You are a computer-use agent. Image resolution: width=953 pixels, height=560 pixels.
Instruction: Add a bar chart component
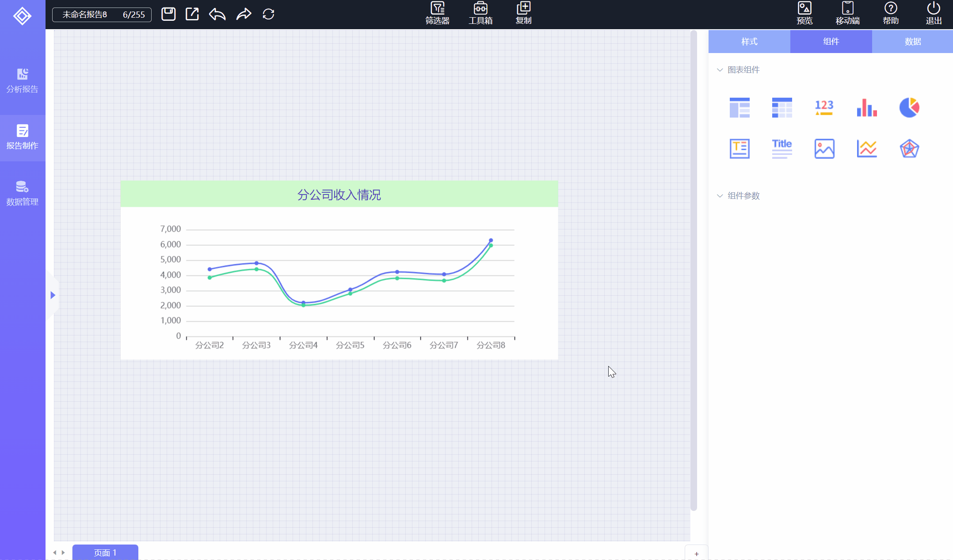coord(867,107)
